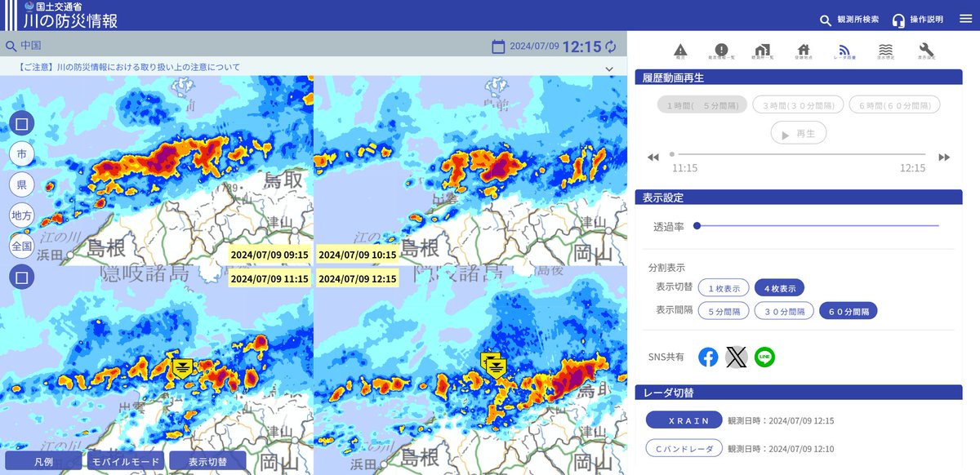Click the 操作説明 headset help icon
Image resolution: width=980 pixels, height=475 pixels.
(898, 20)
